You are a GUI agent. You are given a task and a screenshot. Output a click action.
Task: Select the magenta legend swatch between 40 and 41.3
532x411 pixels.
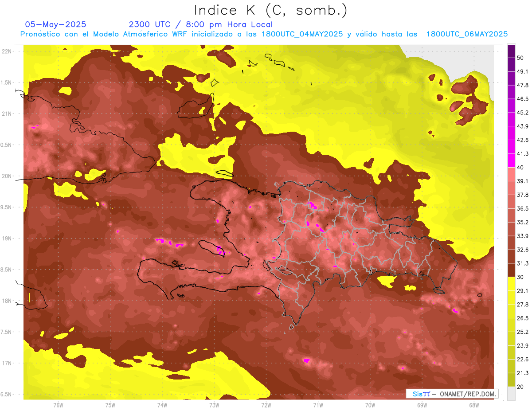(511, 160)
